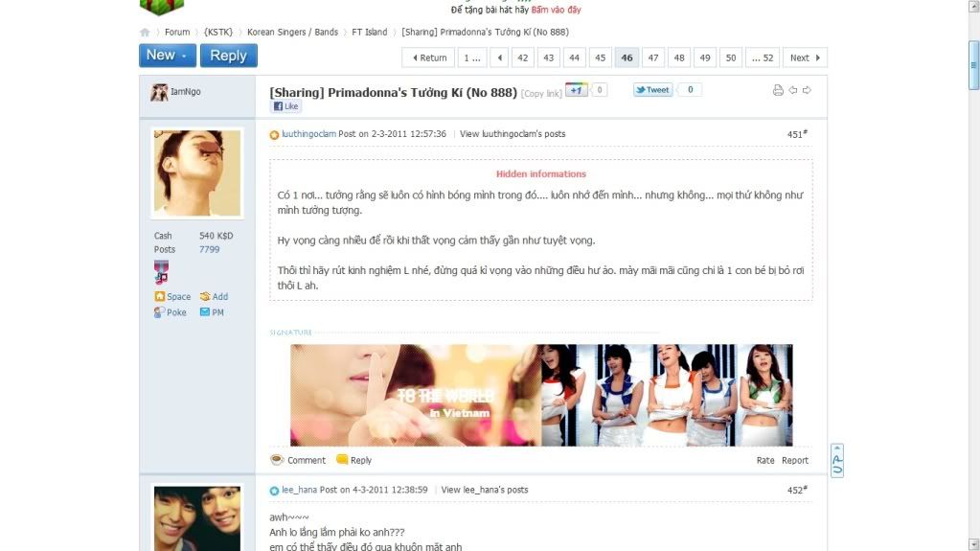Go to page 45
This screenshot has width=980, height=551.
[600, 57]
